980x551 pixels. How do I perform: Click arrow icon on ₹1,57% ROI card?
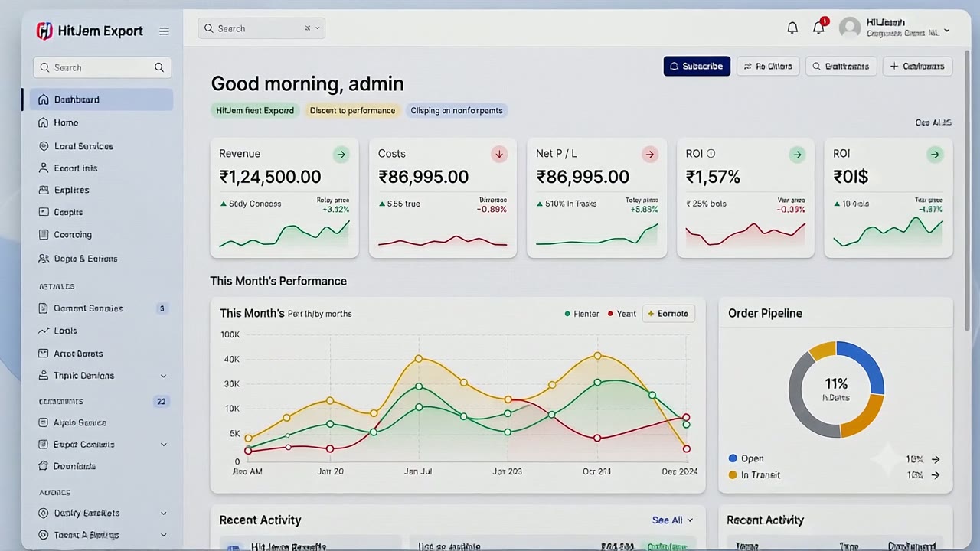797,155
